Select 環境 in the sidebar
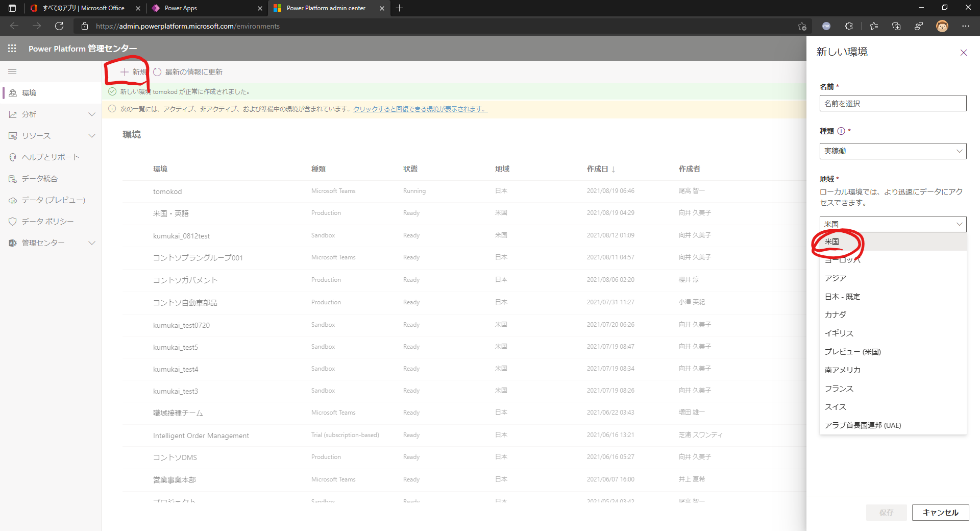The image size is (980, 531). pos(51,93)
